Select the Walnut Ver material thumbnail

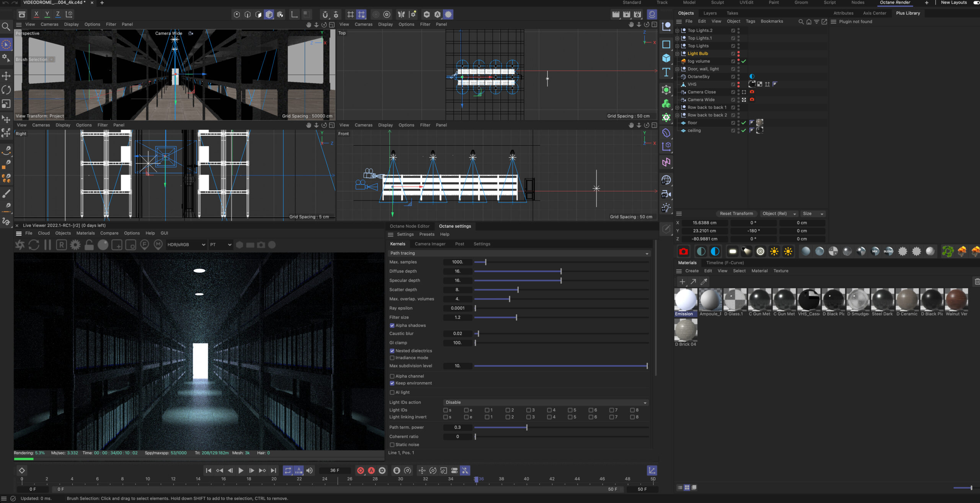coord(956,300)
